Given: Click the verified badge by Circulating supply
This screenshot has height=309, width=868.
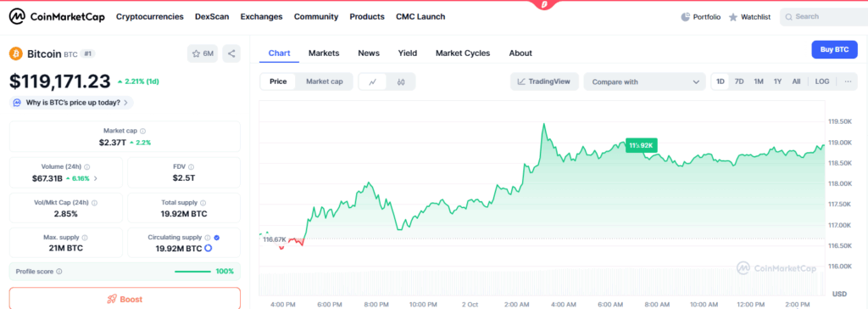Looking at the screenshot, I should click(x=216, y=238).
